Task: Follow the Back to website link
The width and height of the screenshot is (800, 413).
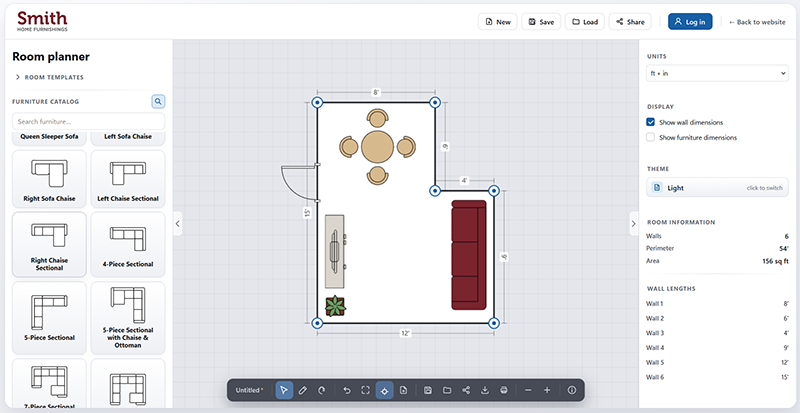Action: coord(757,22)
